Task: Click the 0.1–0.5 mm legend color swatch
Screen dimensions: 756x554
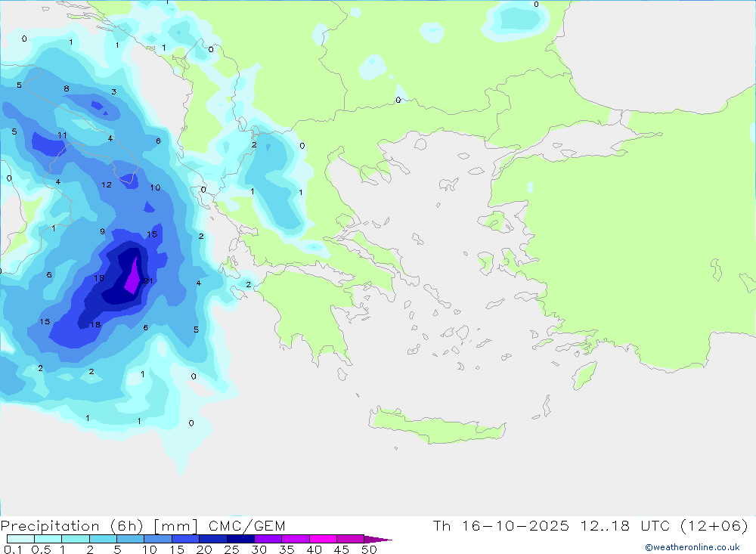Action: click(x=20, y=539)
